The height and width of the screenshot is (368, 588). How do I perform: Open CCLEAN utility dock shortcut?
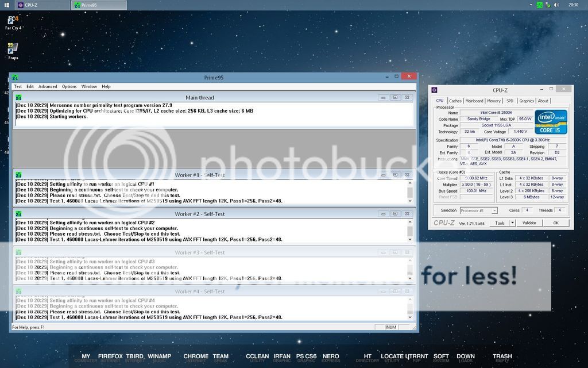pos(257,358)
